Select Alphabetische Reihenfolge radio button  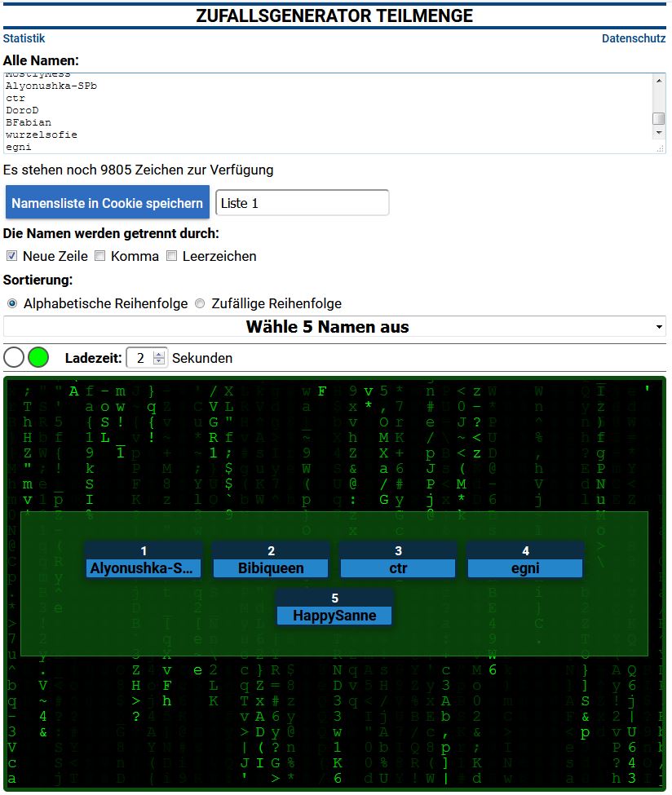click(12, 303)
